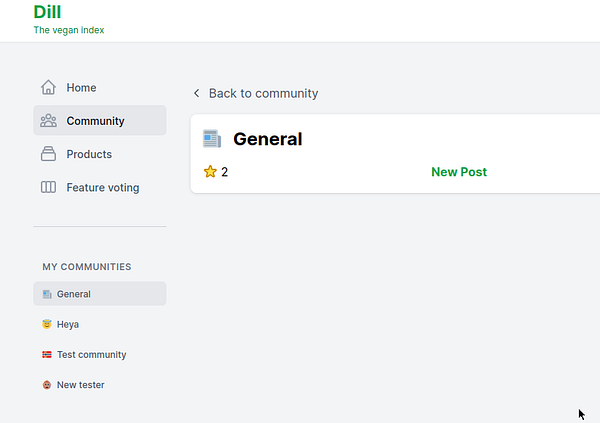Click the Feature voting columns icon
The height and width of the screenshot is (423, 600).
[x=48, y=187]
